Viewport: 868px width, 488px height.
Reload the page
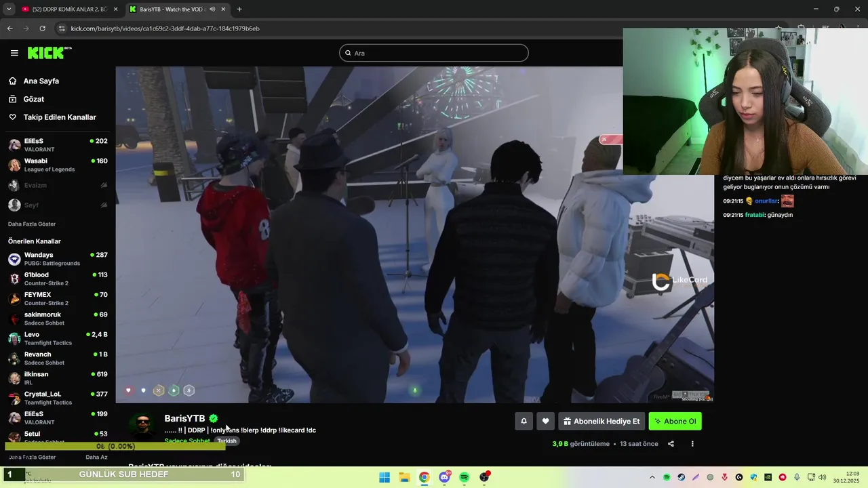pos(42,28)
